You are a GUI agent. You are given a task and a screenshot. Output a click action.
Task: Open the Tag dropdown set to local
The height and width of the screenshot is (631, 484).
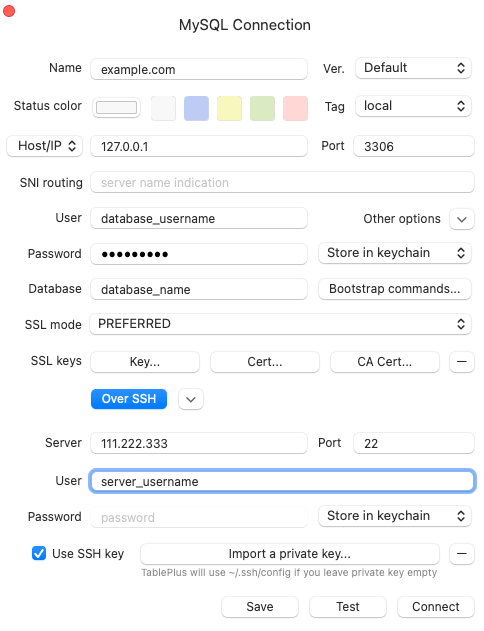(413, 106)
